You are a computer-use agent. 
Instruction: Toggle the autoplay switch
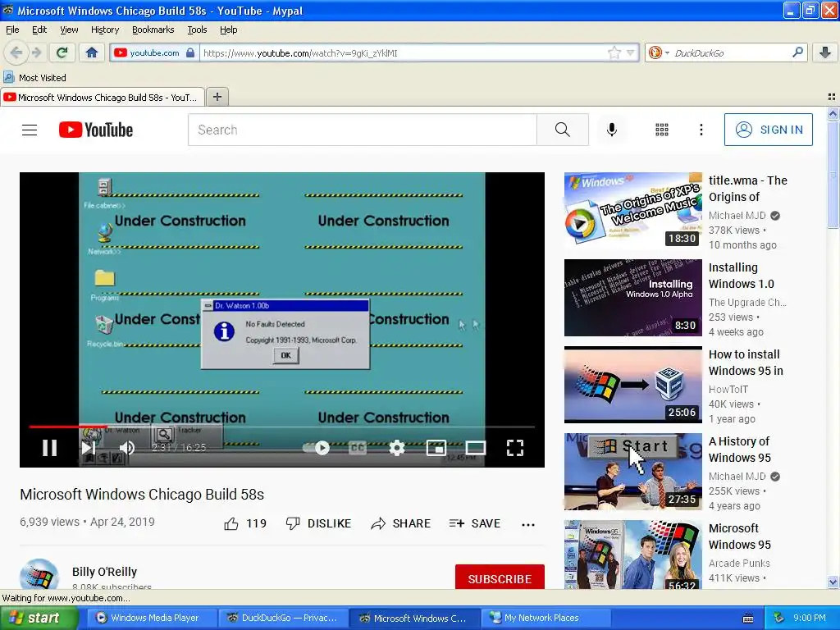[316, 447]
